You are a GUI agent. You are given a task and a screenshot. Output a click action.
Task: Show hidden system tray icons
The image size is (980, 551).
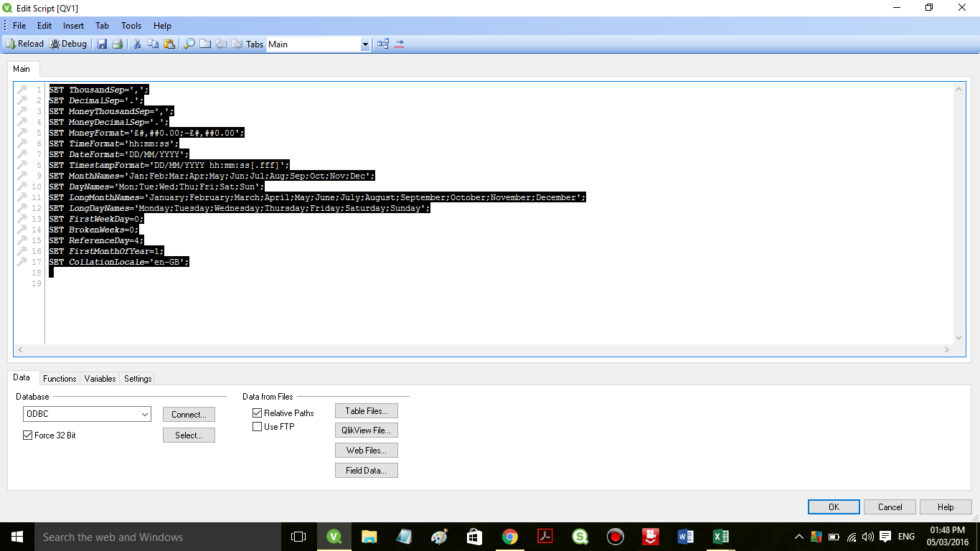[799, 537]
